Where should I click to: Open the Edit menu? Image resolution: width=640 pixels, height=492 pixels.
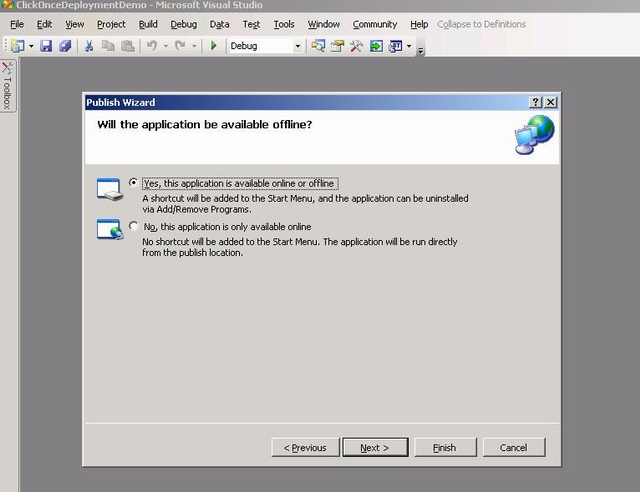point(44,24)
